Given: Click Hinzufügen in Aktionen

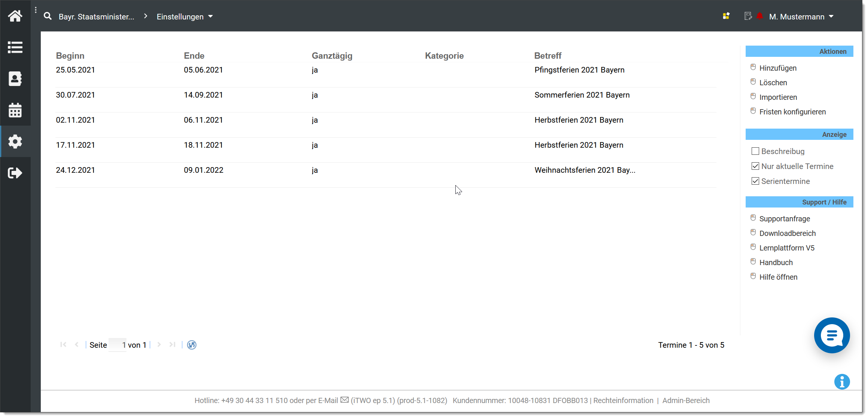Looking at the screenshot, I should coord(777,68).
